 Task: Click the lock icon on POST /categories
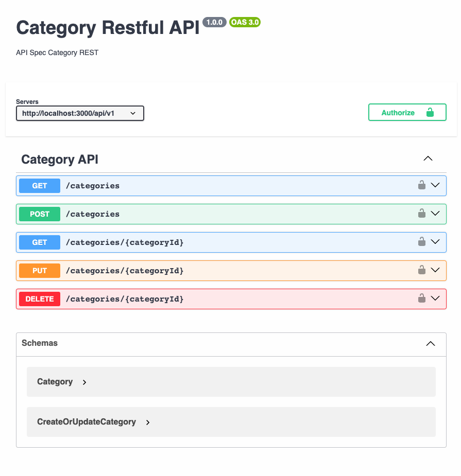[x=421, y=213]
